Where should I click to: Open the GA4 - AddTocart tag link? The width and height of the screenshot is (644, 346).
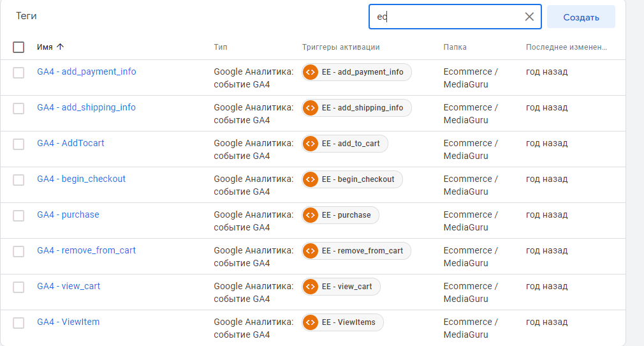(x=71, y=143)
